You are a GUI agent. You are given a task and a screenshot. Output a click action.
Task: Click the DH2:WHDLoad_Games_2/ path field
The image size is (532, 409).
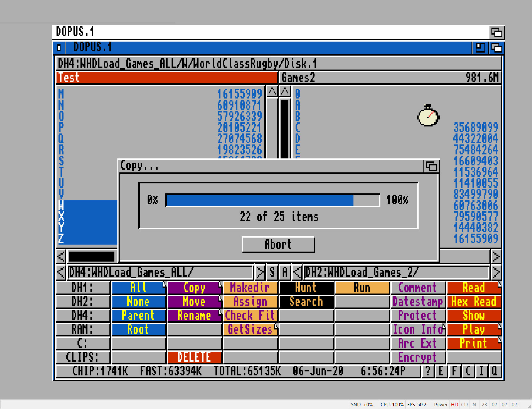click(x=396, y=272)
